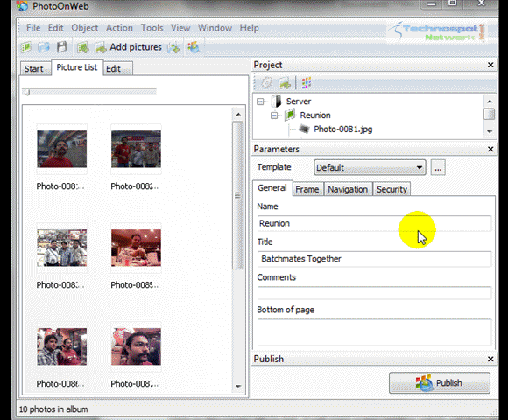Select the thumbnail of three men standing

click(x=61, y=248)
